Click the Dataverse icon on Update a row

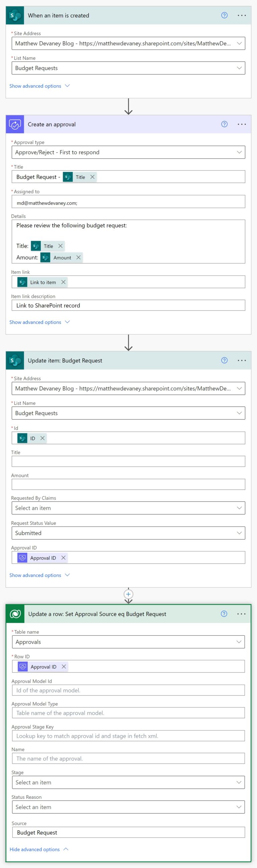point(15,613)
